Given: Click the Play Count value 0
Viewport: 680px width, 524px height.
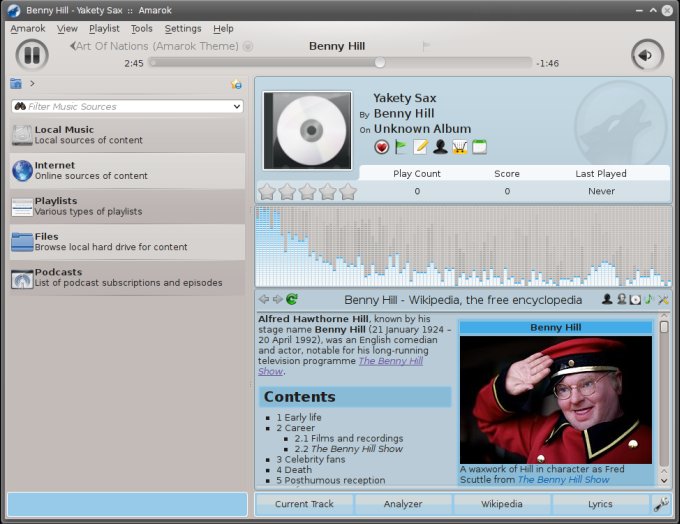Looking at the screenshot, I should [417, 191].
